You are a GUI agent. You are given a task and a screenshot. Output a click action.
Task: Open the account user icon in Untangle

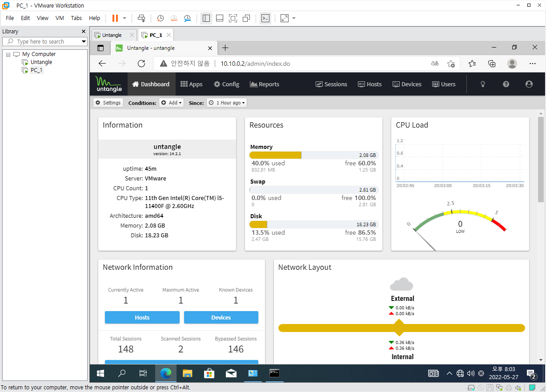click(x=529, y=84)
